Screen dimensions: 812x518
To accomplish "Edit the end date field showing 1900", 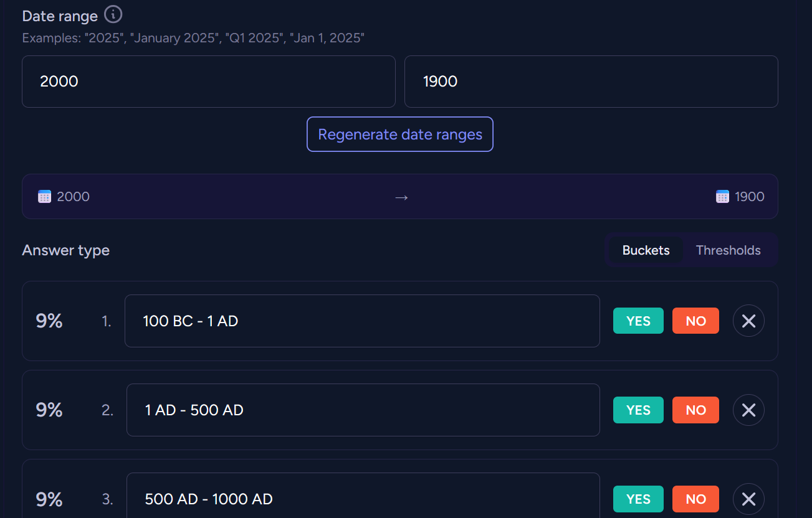I will (591, 82).
